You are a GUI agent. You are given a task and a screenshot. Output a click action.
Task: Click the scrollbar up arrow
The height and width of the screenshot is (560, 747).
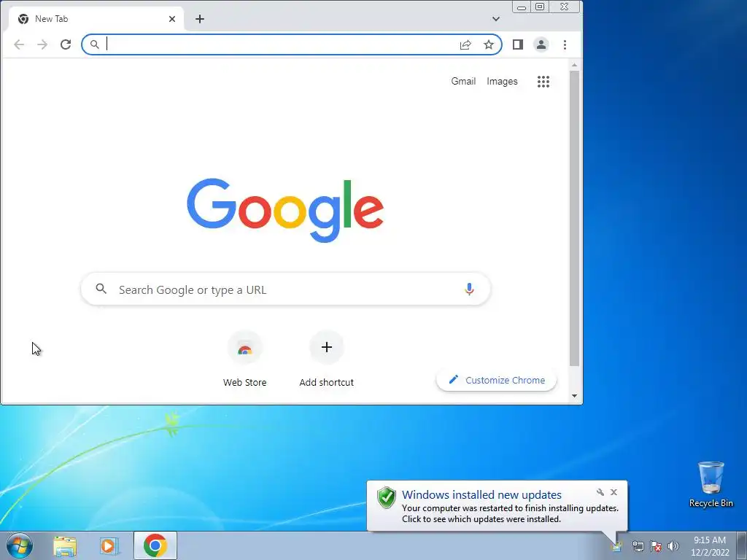pyautogui.click(x=575, y=65)
